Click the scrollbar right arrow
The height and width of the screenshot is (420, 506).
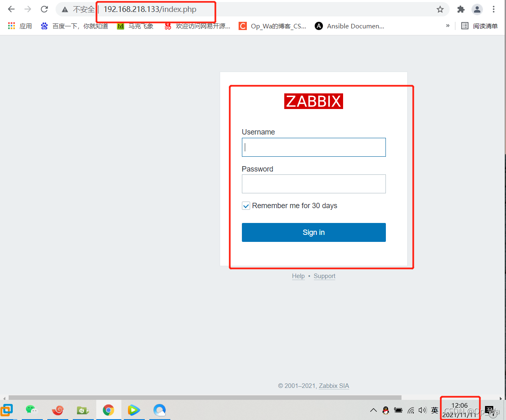[501, 398]
